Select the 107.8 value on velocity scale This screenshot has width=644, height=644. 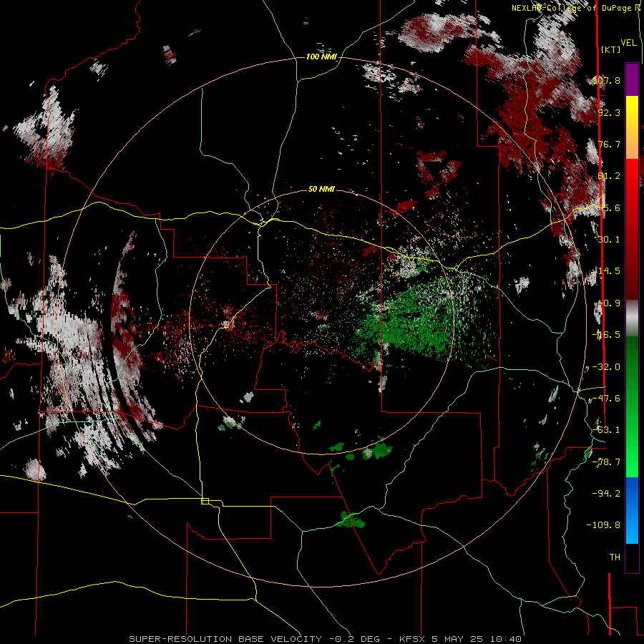pyautogui.click(x=607, y=80)
